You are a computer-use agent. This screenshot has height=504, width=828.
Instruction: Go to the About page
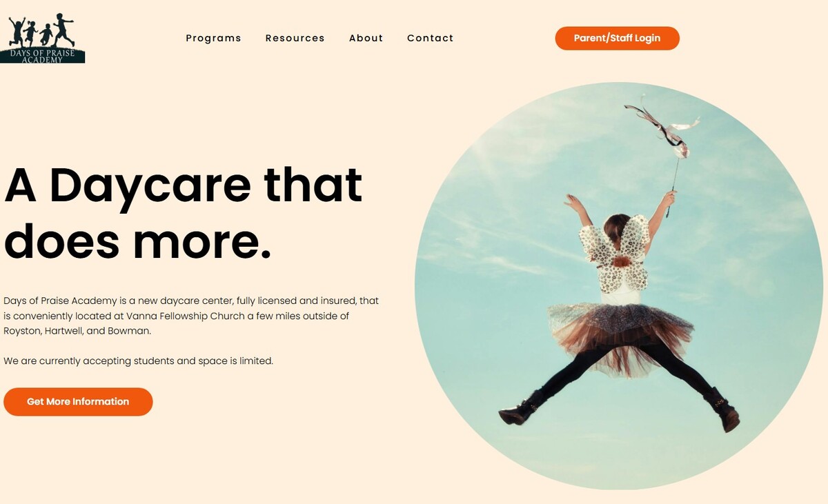366,38
